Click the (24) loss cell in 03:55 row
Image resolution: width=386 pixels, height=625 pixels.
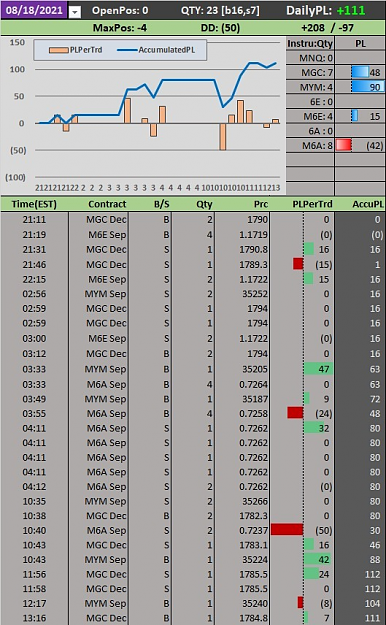tap(302, 413)
